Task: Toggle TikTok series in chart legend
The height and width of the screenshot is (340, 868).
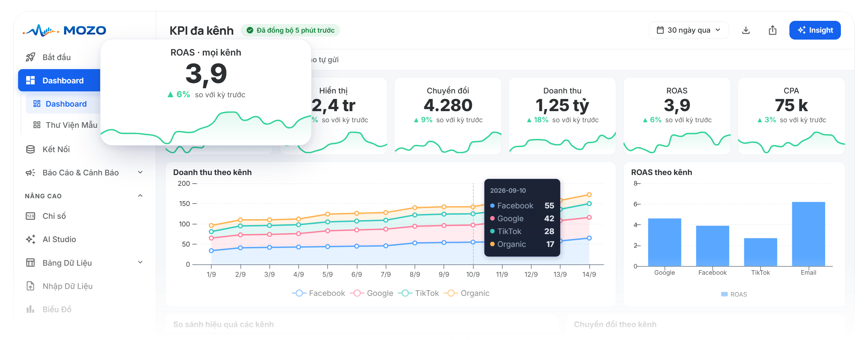Action: (x=419, y=293)
